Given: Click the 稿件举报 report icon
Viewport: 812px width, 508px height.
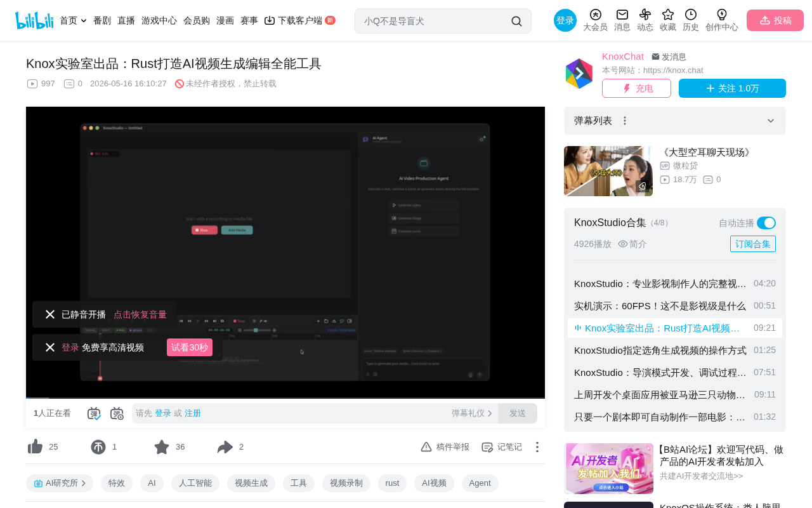Looking at the screenshot, I should [x=426, y=447].
